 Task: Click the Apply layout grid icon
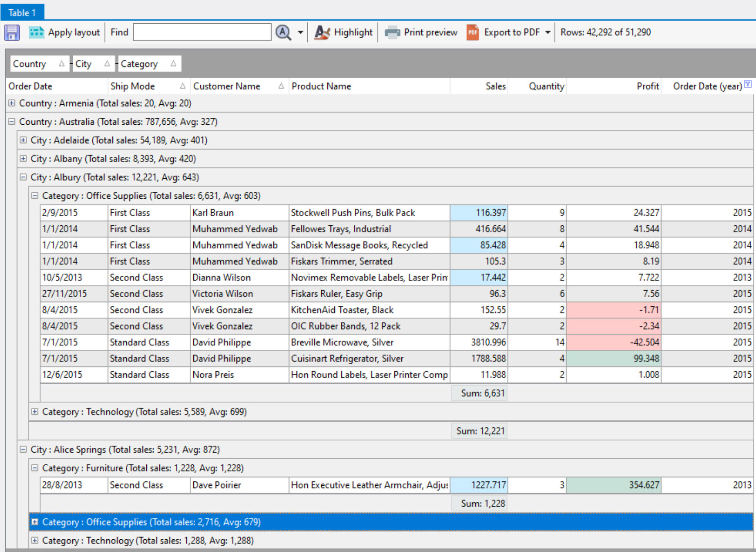37,32
